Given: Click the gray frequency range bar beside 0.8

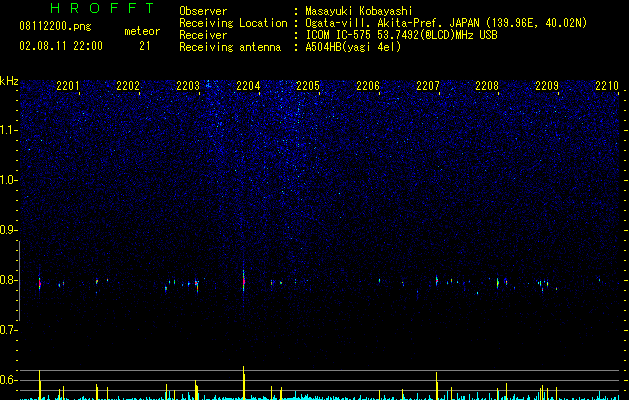Looking at the screenshot, I should pyautogui.click(x=19, y=281).
